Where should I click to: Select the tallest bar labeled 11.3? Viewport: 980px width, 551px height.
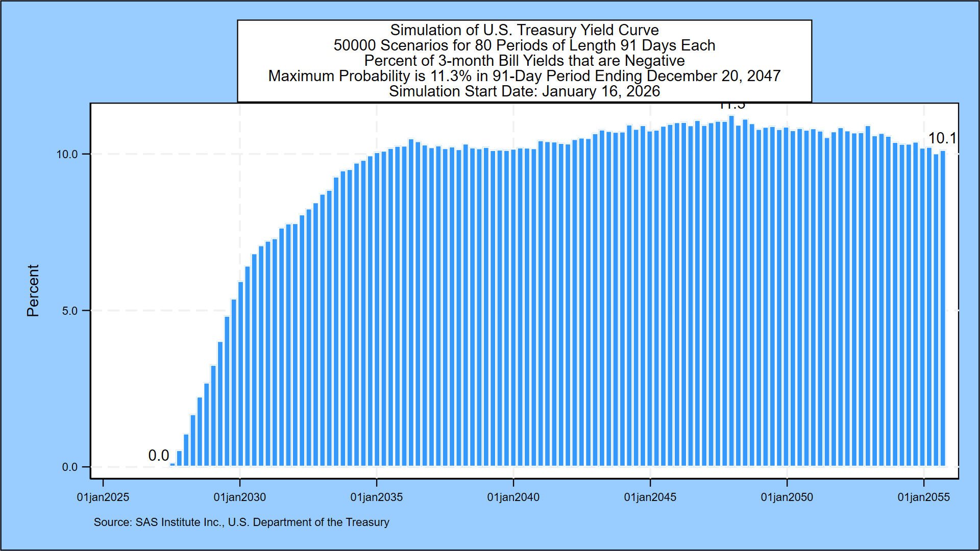732,286
